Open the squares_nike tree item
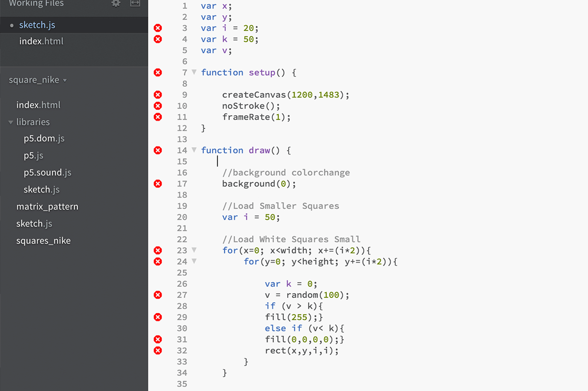Screen dimensions: 588x391 [x=43, y=241]
